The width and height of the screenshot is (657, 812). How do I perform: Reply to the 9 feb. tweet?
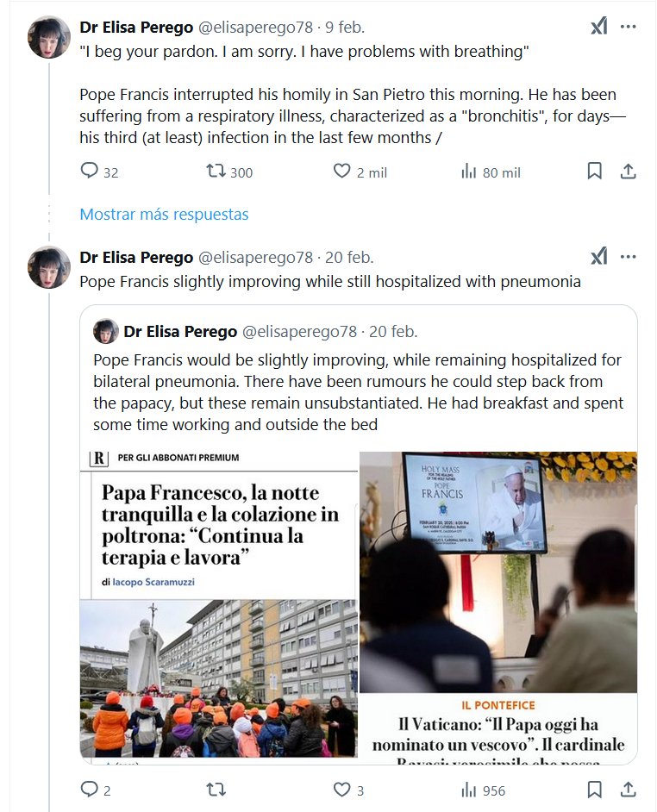[x=90, y=172]
